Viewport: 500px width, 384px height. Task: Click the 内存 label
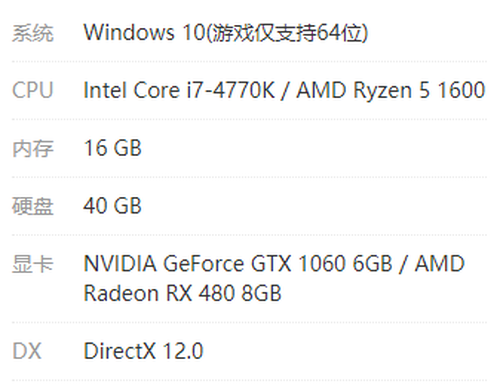pos(33,148)
